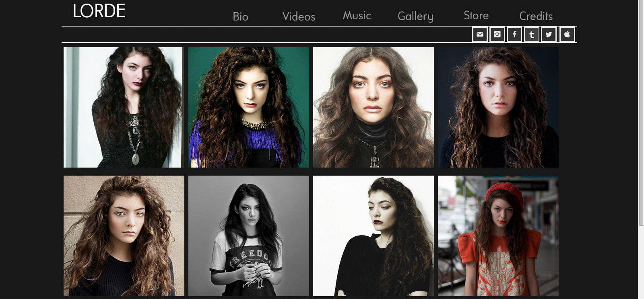Image resolution: width=644 pixels, height=299 pixels.
Task: View the Credits page
Action: 536,16
